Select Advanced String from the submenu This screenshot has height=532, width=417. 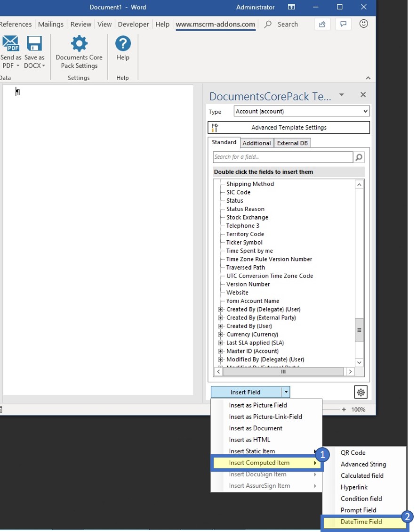[x=363, y=465]
